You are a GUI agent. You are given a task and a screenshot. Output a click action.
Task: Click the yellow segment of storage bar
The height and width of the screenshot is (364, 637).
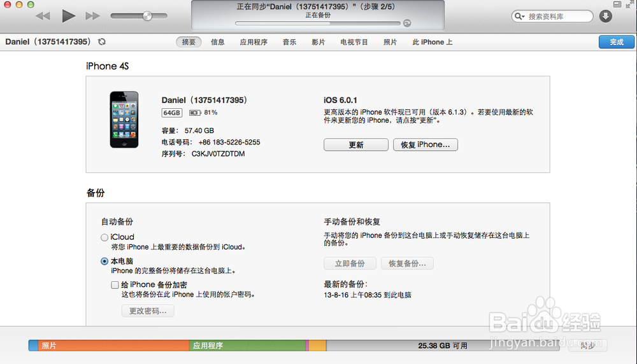pos(318,346)
